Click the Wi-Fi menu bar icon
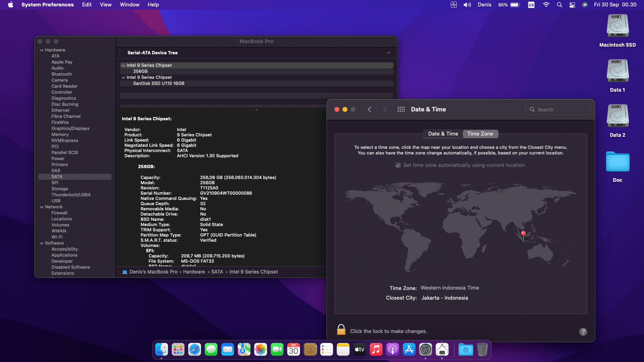644x362 pixels. click(546, 5)
